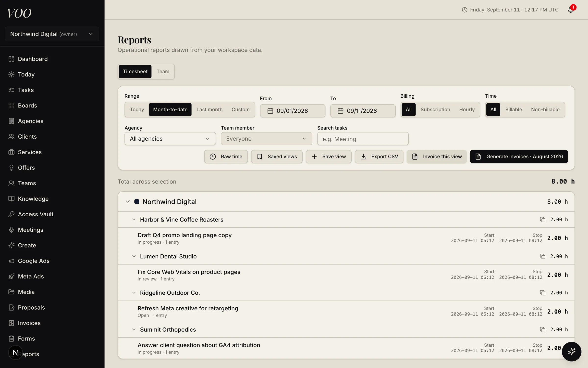Click Generate invoices · August 2026

519,157
